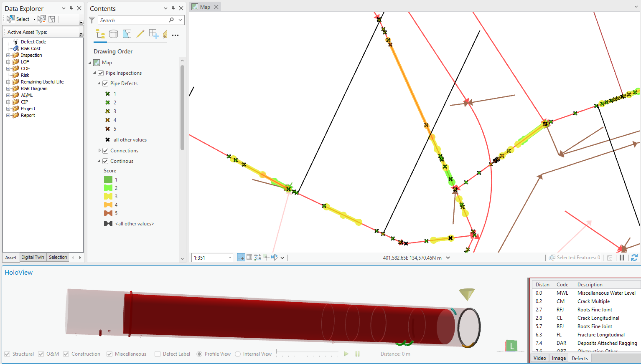Expand the Connections layer group
This screenshot has width=641, height=364.
point(99,151)
